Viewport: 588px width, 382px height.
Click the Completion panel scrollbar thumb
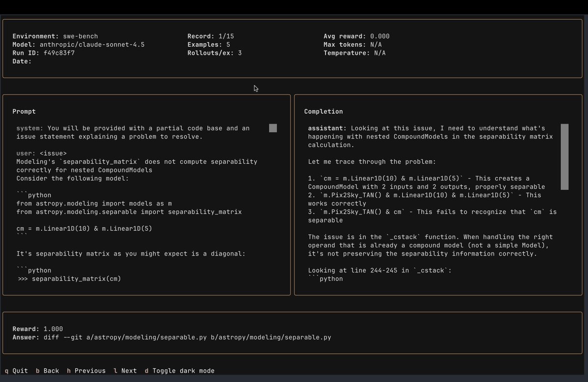564,158
